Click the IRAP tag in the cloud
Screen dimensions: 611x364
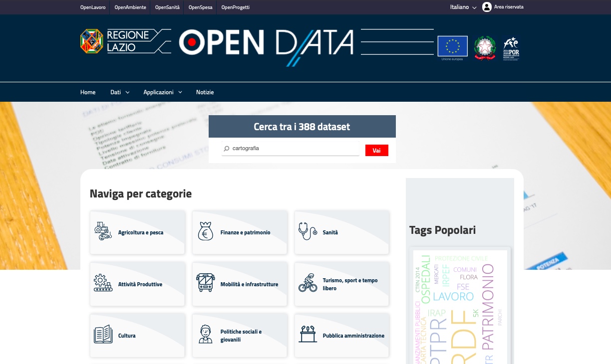(x=437, y=313)
